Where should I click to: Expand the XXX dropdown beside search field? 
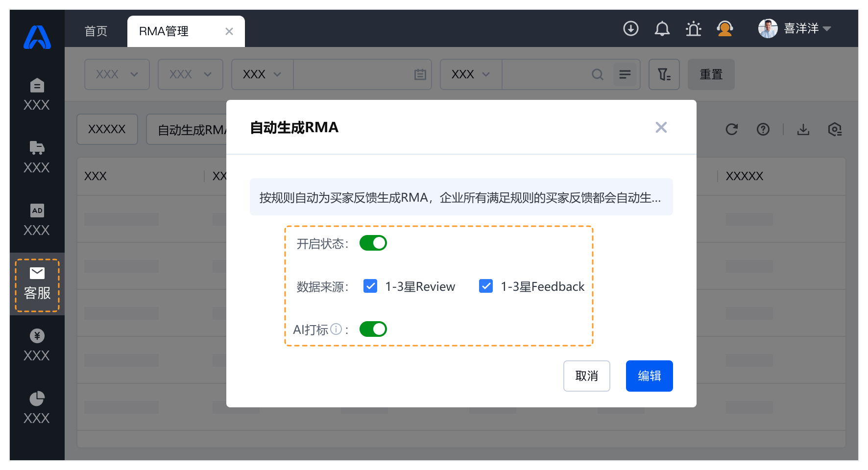pyautogui.click(x=471, y=74)
